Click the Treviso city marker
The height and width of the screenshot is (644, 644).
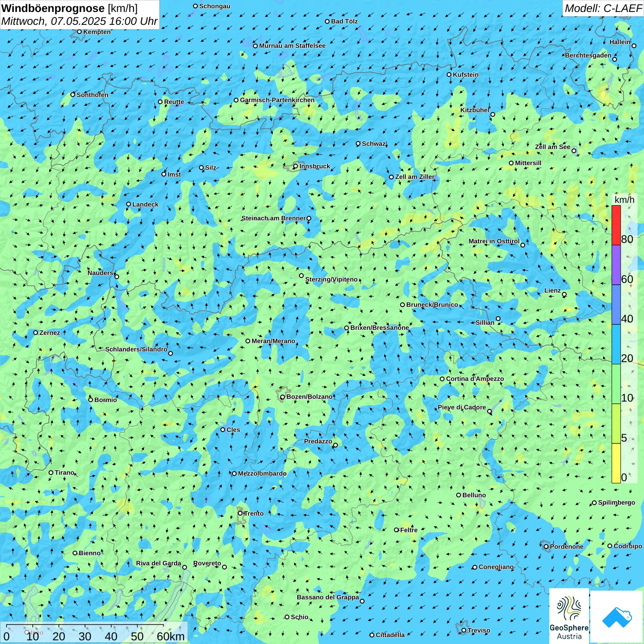464,631
